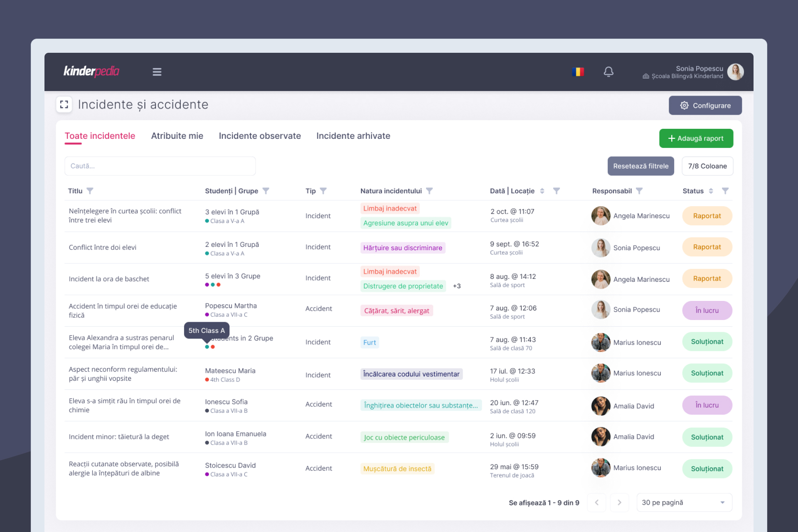Click the Tip column filter icon
Image resolution: width=798 pixels, height=532 pixels.
coord(323,191)
